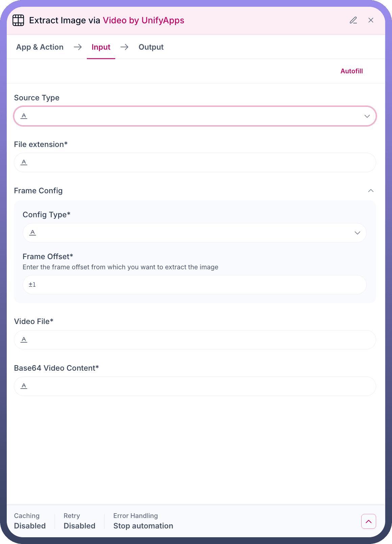Viewport: 392px width, 544px height.
Task: Expand the bottom settings panel chevron
Action: point(368,521)
